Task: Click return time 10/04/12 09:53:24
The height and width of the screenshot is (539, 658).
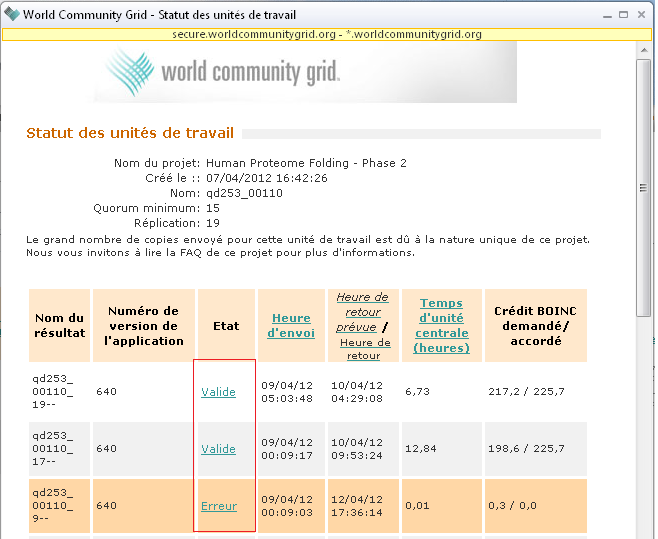Action: pos(357,449)
